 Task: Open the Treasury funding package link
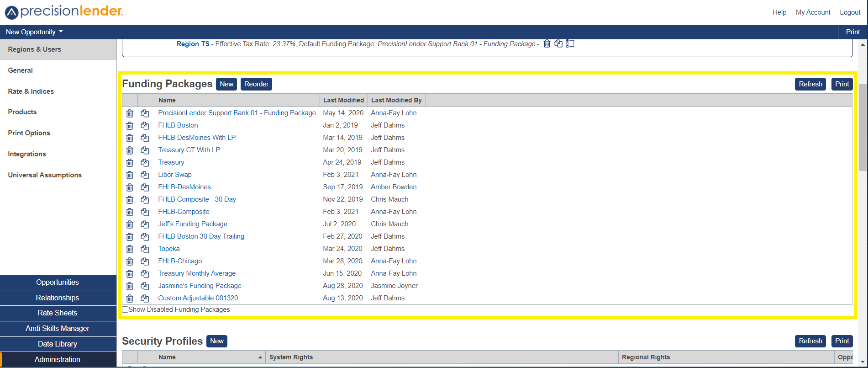(x=171, y=162)
